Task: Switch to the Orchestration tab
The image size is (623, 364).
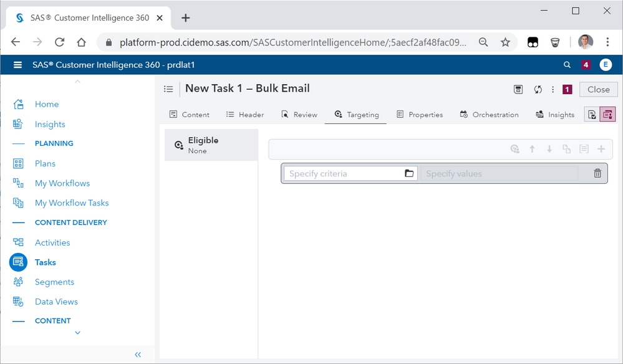Action: 490,115
